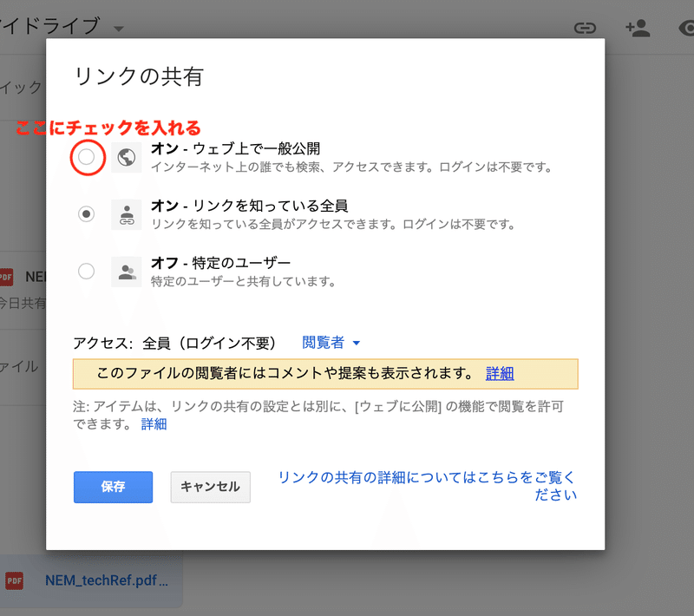Click 'オン - ウェブ上で一般公開' label text
The width and height of the screenshot is (694, 616).
click(235, 148)
